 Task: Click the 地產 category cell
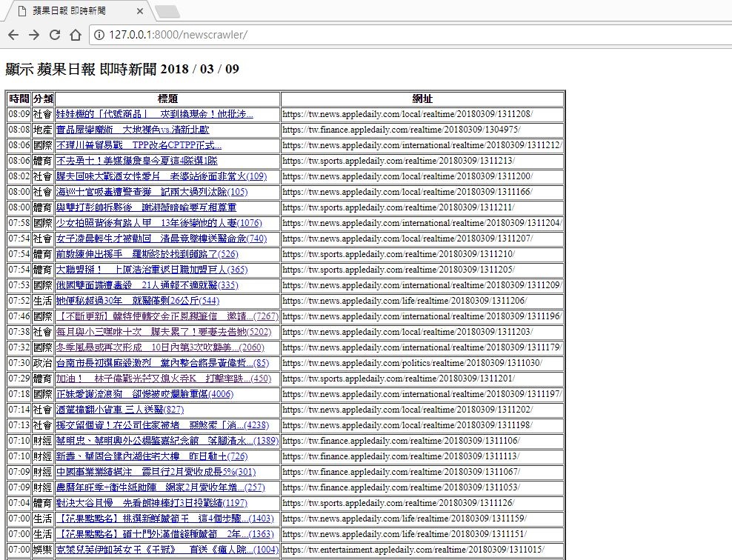click(x=43, y=130)
